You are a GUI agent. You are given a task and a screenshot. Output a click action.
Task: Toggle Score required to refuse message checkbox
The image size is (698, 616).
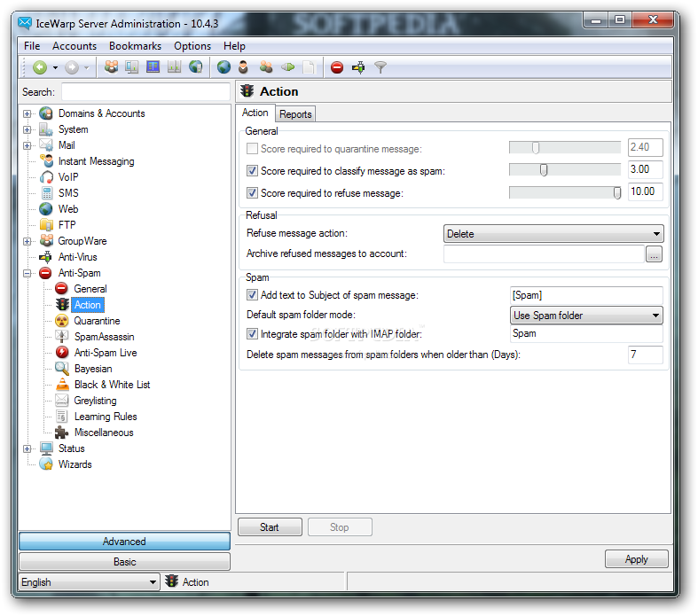[252, 193]
